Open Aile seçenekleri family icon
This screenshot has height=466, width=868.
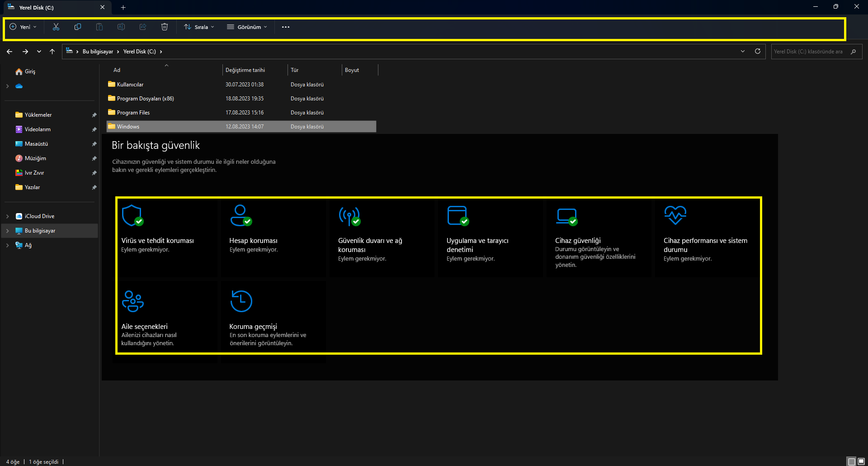pos(133,301)
